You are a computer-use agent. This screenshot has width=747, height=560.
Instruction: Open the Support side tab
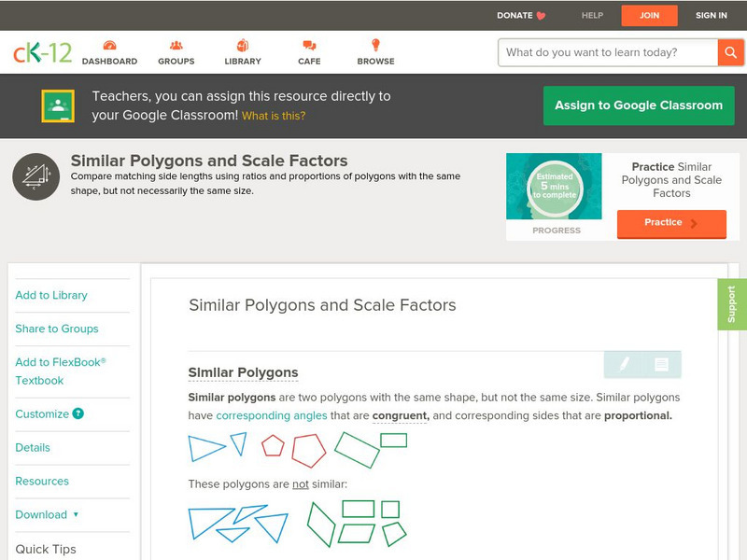pos(731,304)
